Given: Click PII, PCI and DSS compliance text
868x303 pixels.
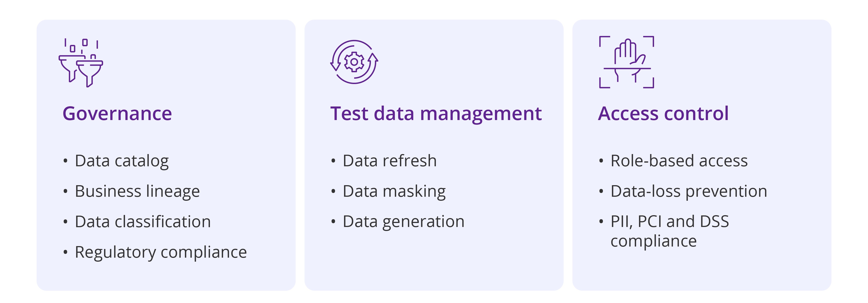Looking at the screenshot, I should pos(670,231).
